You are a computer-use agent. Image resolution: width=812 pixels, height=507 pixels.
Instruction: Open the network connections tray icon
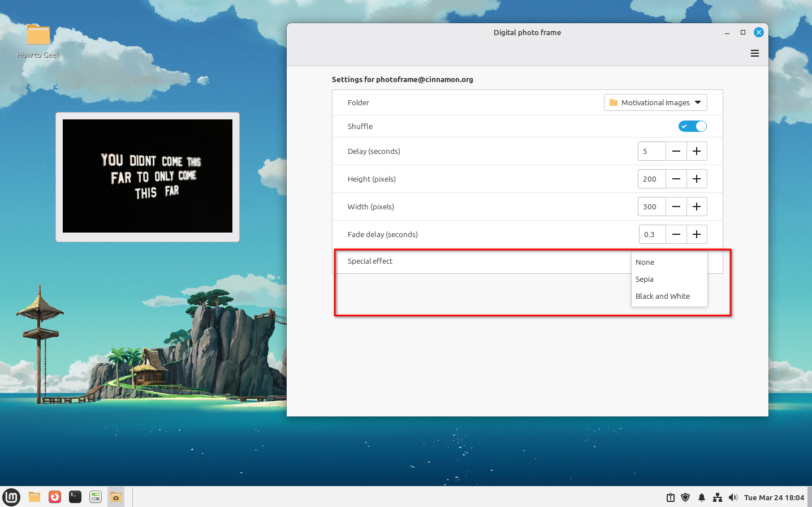point(718,497)
